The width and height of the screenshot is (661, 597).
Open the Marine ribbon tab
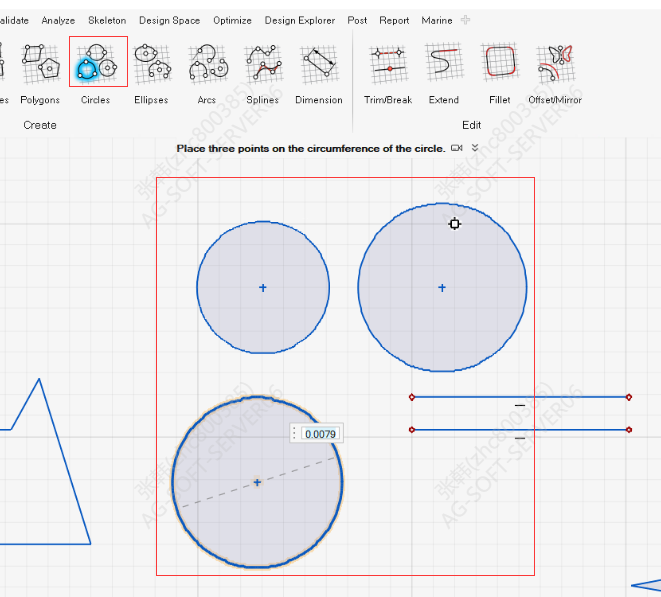pyautogui.click(x=437, y=20)
